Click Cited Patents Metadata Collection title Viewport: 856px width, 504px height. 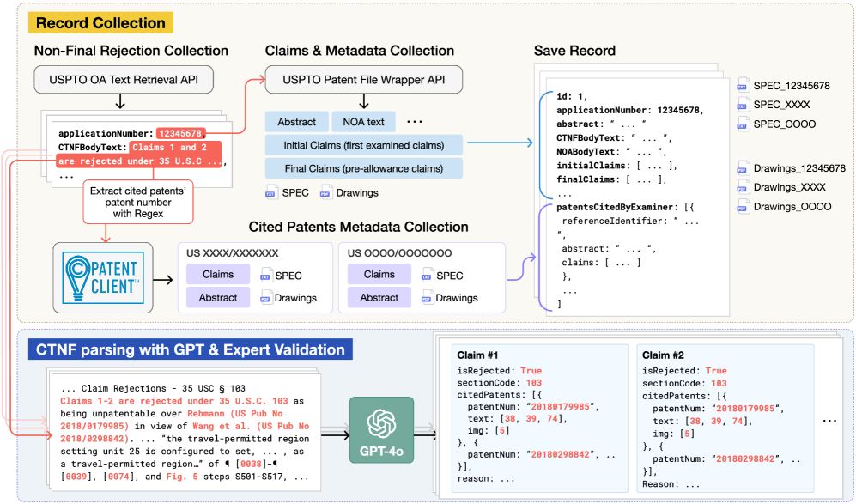(358, 227)
